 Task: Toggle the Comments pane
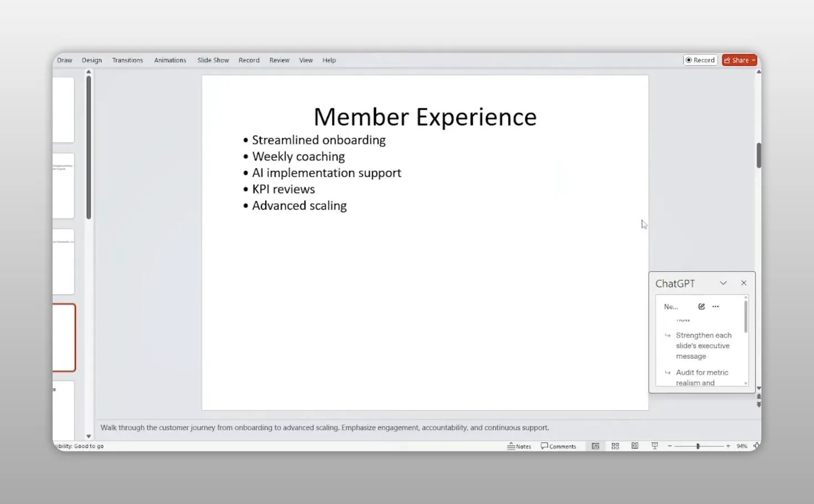click(558, 446)
